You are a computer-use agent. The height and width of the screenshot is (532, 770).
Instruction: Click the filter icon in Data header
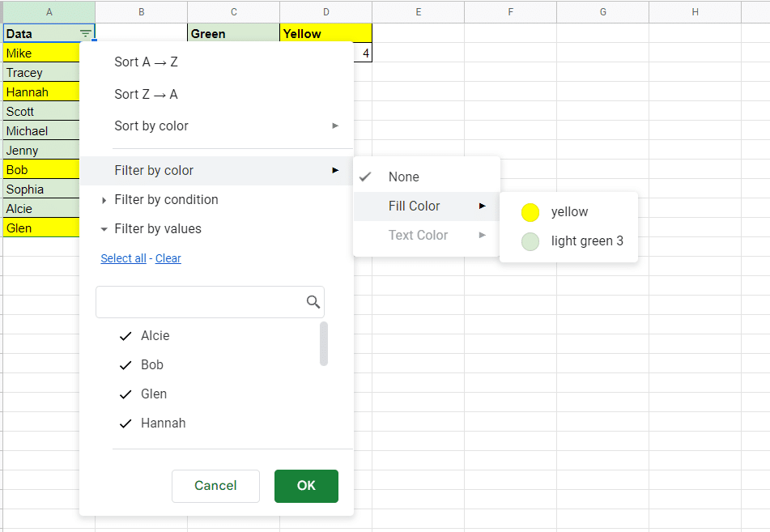tap(86, 33)
